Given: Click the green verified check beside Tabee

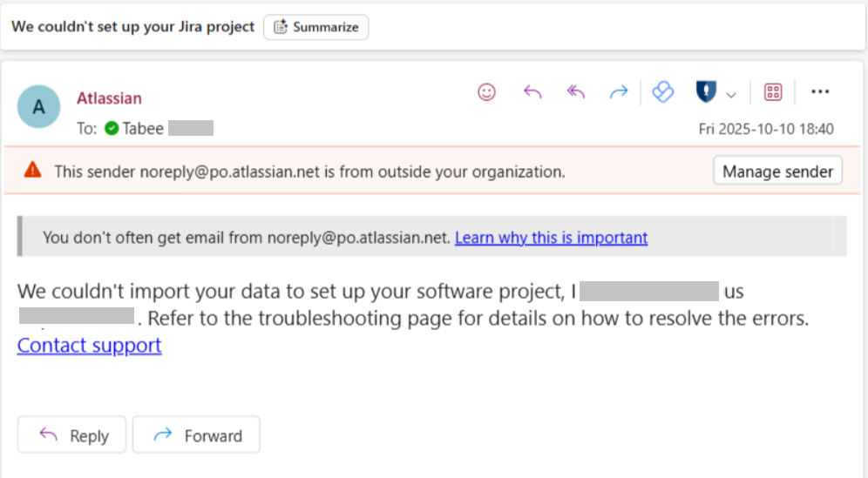Looking at the screenshot, I should [112, 128].
